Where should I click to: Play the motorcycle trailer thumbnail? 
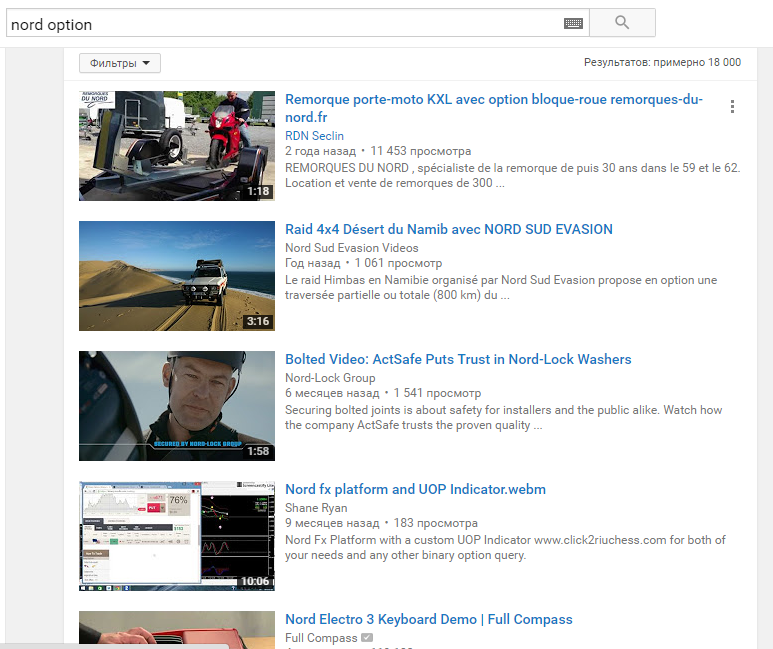[176, 146]
